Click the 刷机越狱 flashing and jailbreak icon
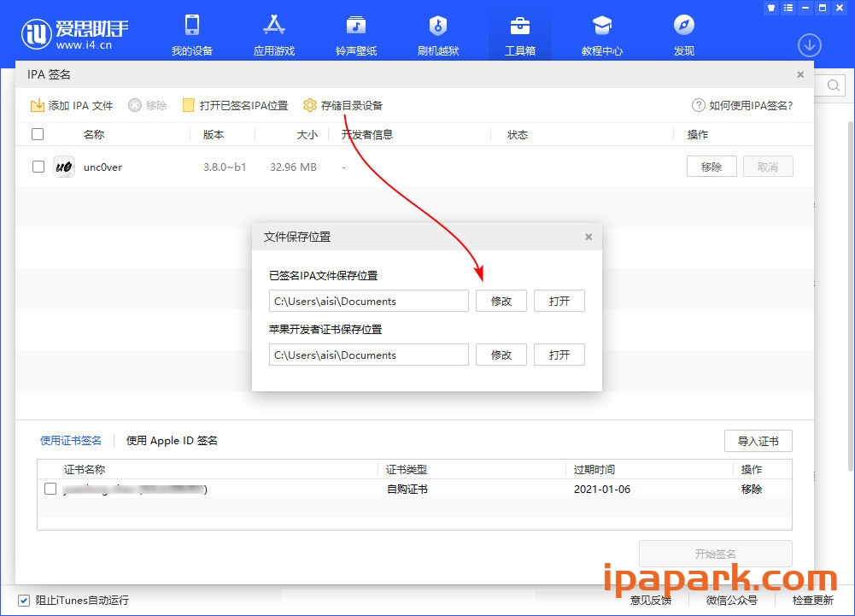This screenshot has width=855, height=616. 437,32
